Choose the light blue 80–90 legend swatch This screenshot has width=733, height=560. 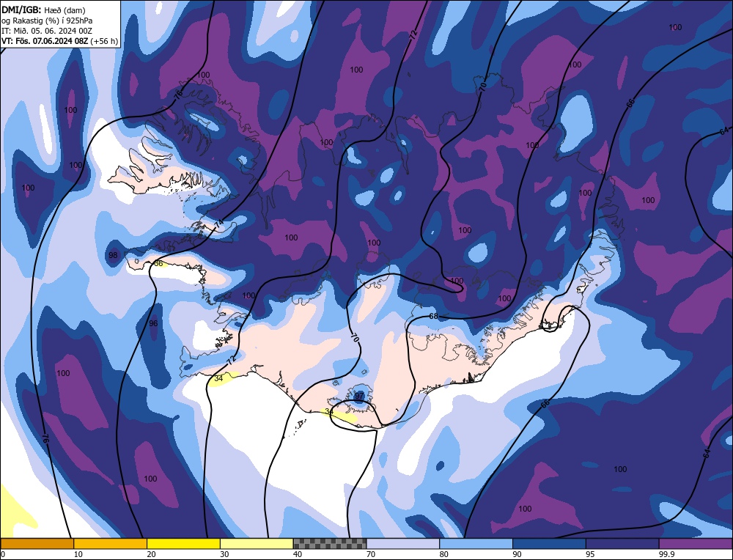[x=476, y=544]
